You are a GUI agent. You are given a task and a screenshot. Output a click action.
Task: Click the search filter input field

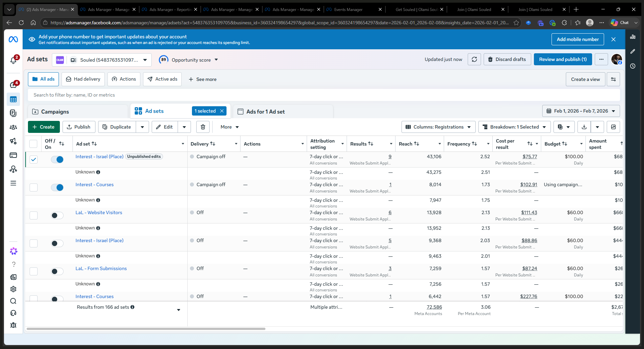324,95
